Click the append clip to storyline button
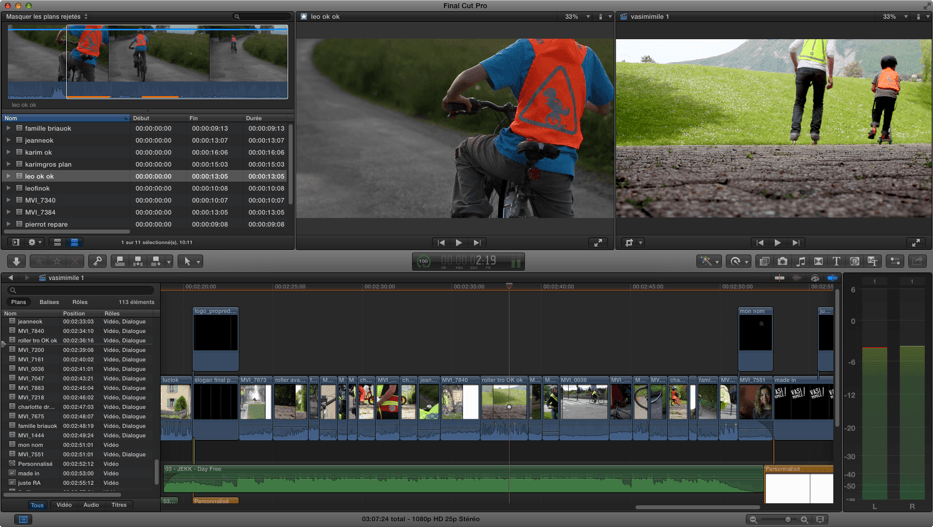 (x=155, y=261)
